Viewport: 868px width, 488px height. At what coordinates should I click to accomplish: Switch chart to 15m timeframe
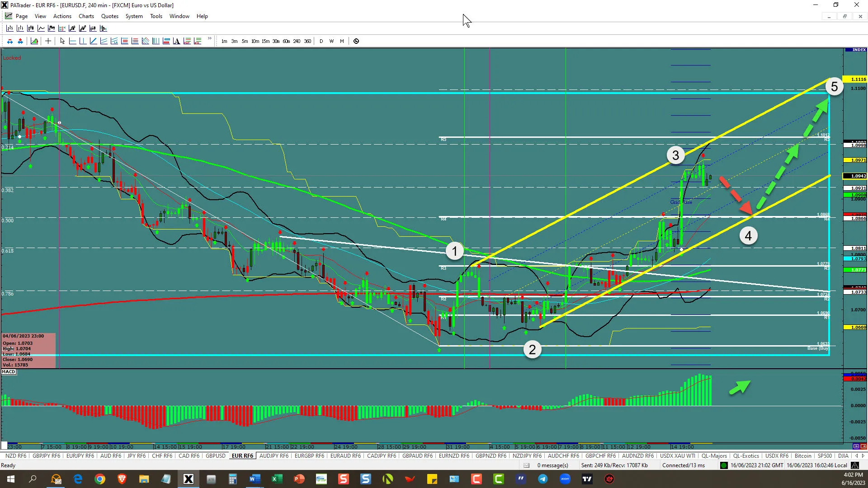(x=265, y=41)
